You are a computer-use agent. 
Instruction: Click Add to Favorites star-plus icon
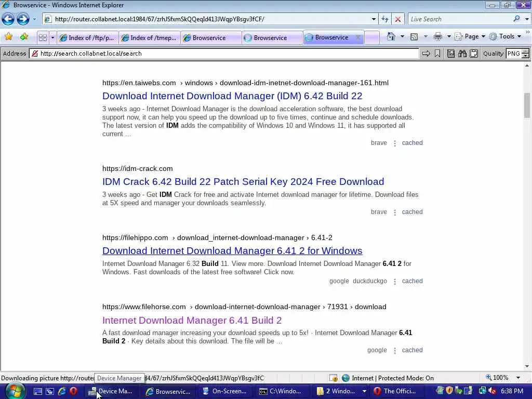coord(24,37)
